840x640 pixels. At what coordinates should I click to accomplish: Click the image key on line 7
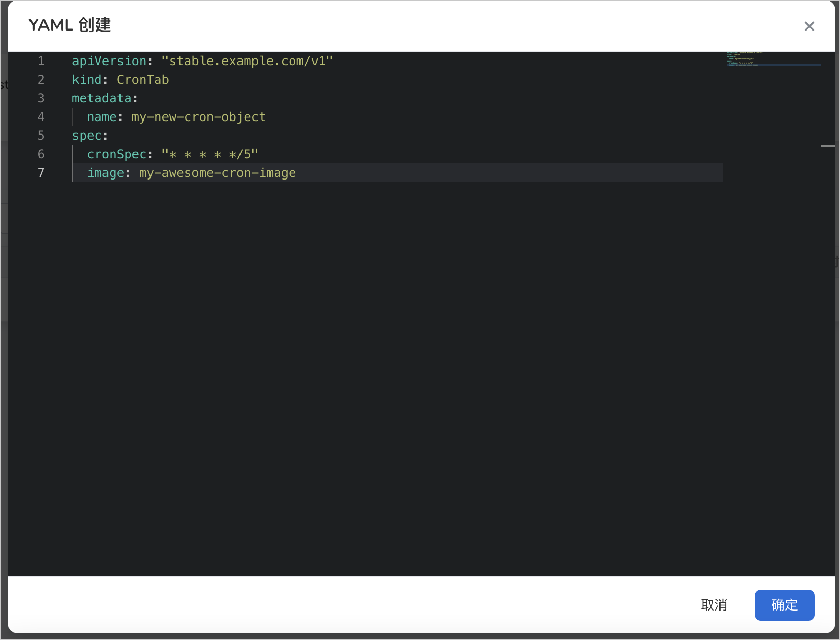106,173
